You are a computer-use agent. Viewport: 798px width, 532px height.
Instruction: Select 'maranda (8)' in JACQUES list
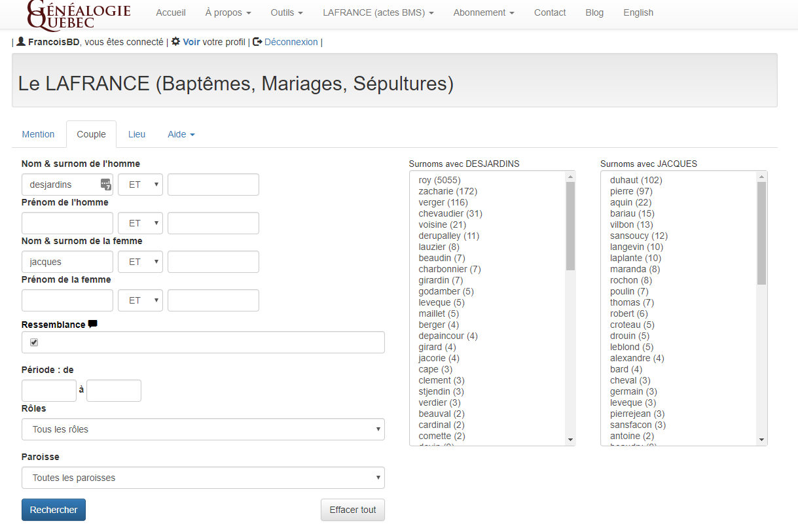point(635,269)
